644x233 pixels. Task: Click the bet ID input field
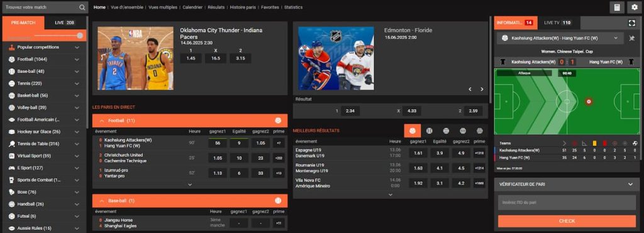[567, 202]
